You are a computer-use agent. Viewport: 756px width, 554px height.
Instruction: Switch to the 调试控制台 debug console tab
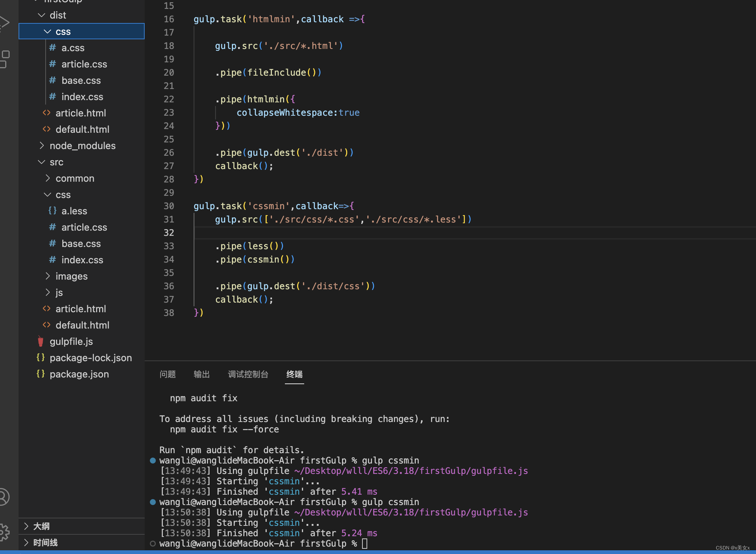(x=248, y=374)
